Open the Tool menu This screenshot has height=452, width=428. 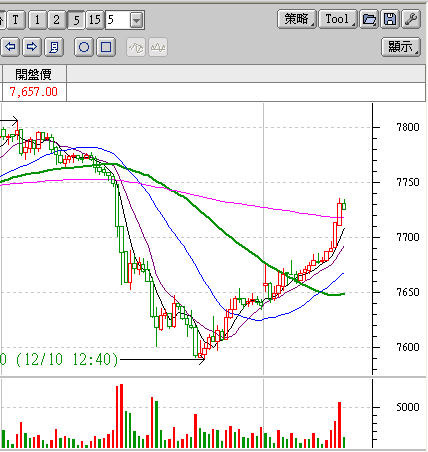click(338, 19)
